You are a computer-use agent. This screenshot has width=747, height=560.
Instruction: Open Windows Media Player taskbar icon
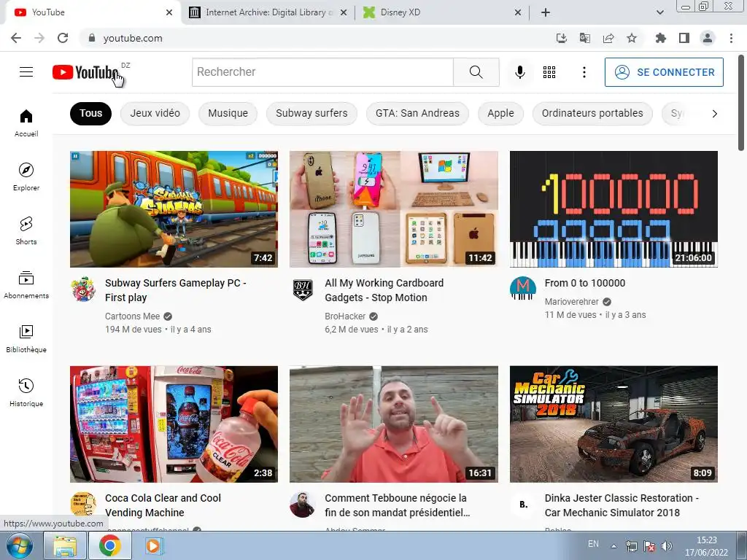point(153,546)
